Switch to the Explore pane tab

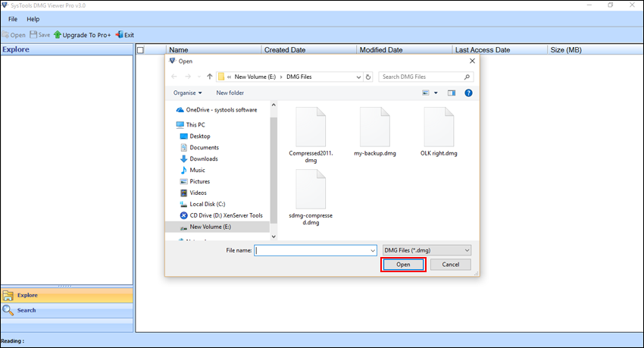click(x=67, y=295)
